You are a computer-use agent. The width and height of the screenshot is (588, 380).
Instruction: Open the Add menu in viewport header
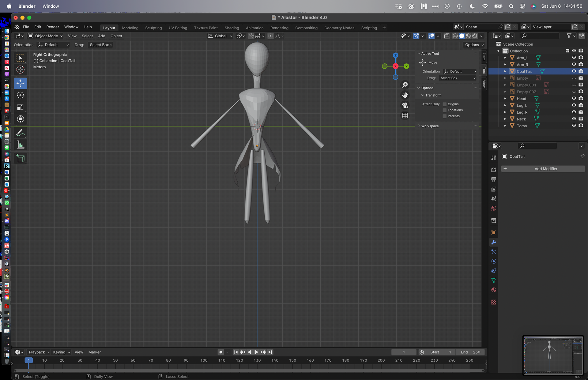click(102, 36)
